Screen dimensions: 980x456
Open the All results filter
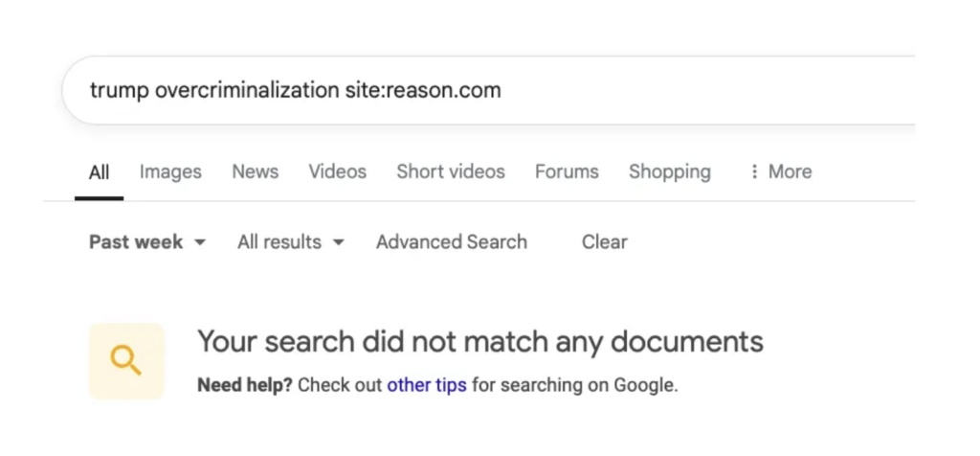tap(291, 242)
